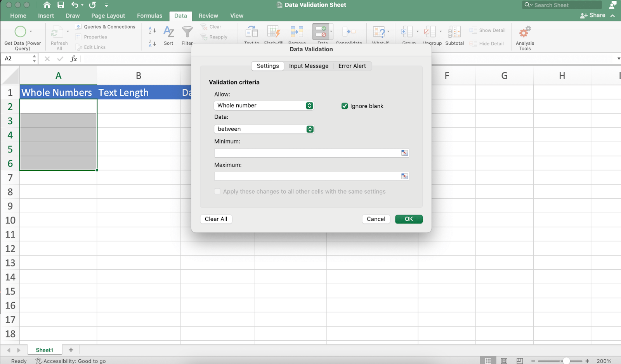Open the Formulas ribbon tab
The image size is (621, 364).
tap(149, 16)
